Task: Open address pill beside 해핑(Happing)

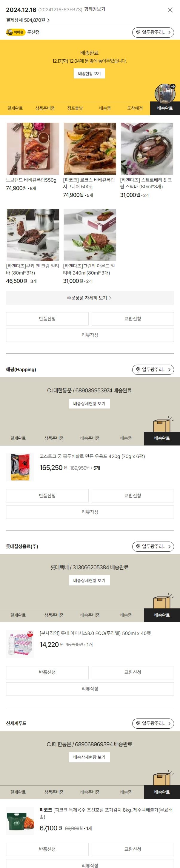Action: pos(153,370)
